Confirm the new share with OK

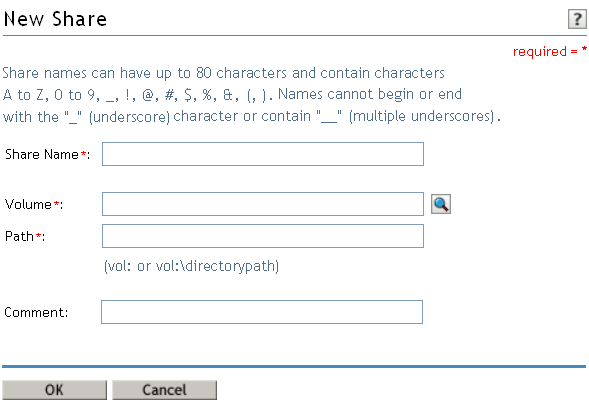click(x=54, y=390)
